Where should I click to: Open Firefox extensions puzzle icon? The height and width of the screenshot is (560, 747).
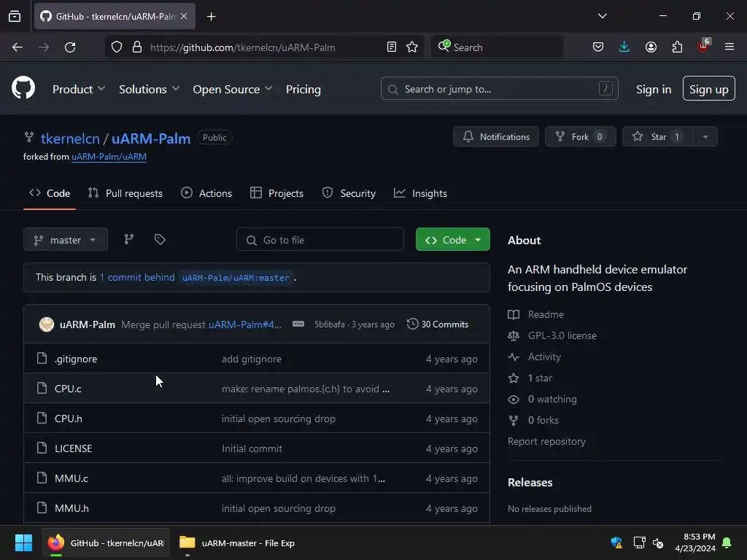[677, 47]
